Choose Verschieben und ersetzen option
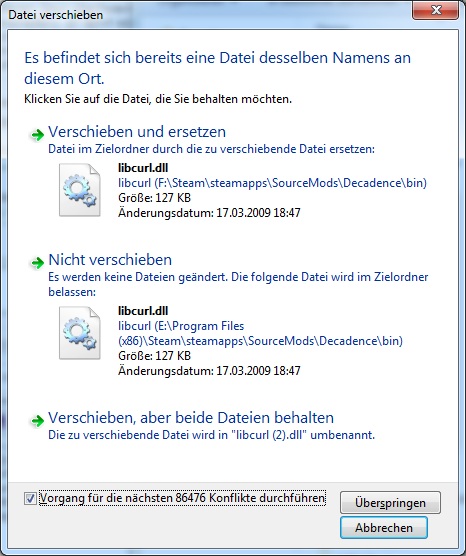Screen dimensions: 466x556 [x=137, y=132]
